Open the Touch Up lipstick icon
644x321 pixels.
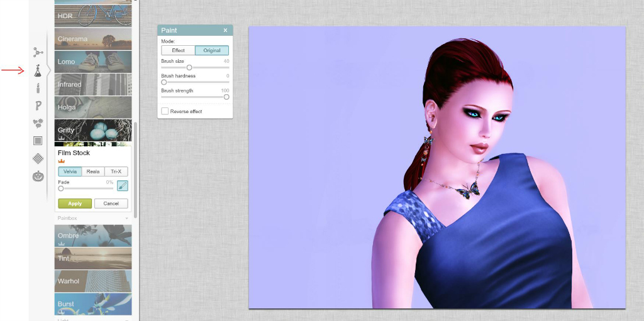click(x=38, y=88)
